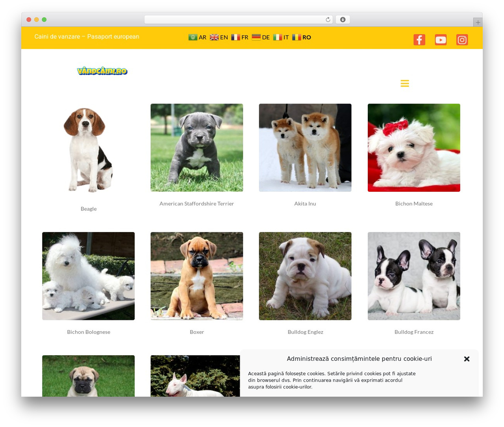504x427 pixels.
Task: Open the hamburger navigation menu
Action: (405, 84)
